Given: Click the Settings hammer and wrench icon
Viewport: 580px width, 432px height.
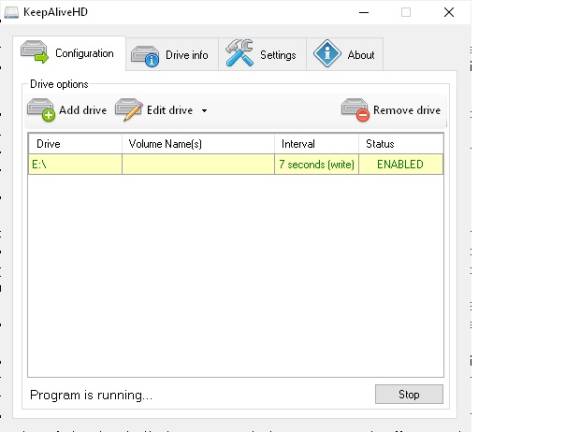Looking at the screenshot, I should [239, 53].
